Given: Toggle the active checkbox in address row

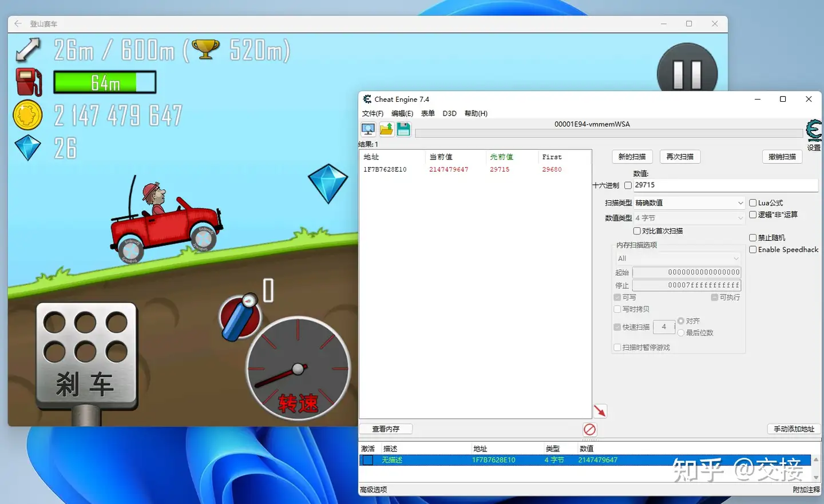Looking at the screenshot, I should (368, 460).
